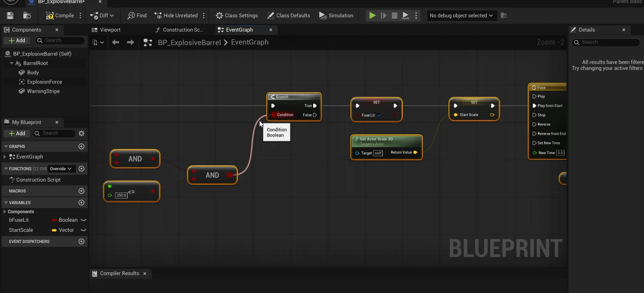Viewport: 644px width, 293px height.
Task: Toggle the Fuse Lit checkbox on SET node
Action: 379,115
